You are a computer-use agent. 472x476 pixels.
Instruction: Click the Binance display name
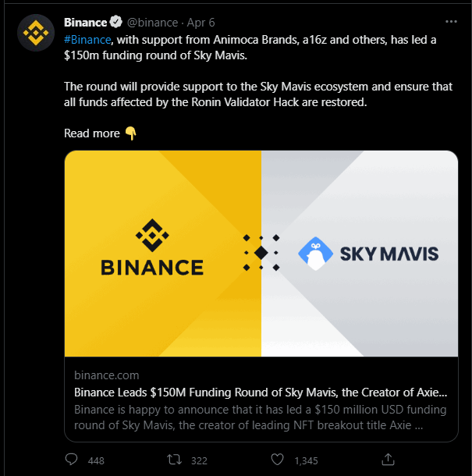pyautogui.click(x=85, y=23)
